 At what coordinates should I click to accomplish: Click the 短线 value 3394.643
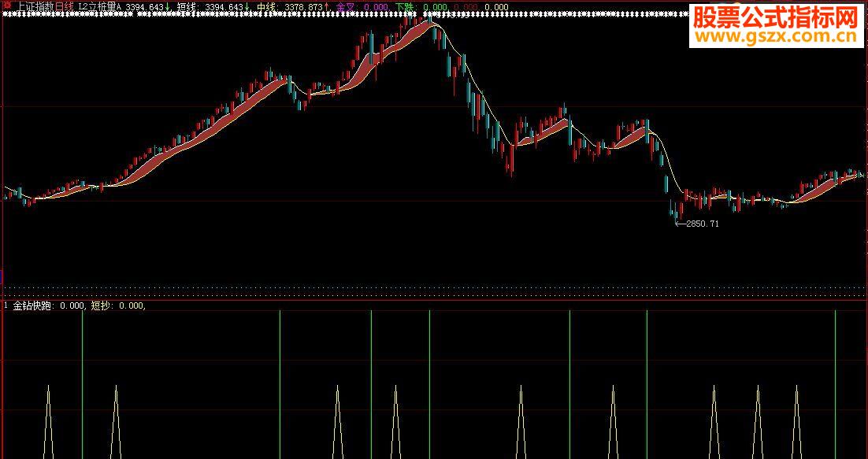tap(224, 7)
